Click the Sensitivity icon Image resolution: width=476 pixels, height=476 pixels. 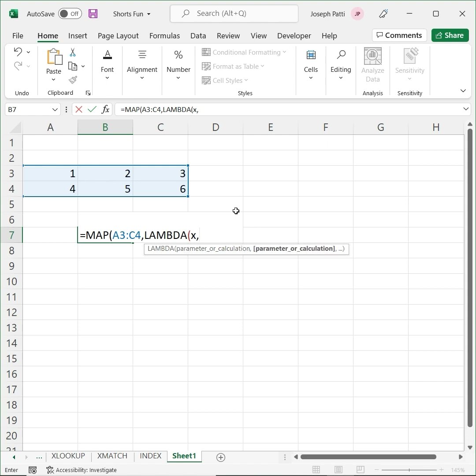pos(410,56)
